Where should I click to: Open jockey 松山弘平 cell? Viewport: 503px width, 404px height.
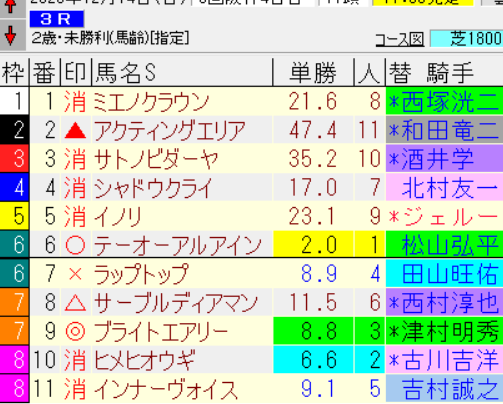pos(444,245)
